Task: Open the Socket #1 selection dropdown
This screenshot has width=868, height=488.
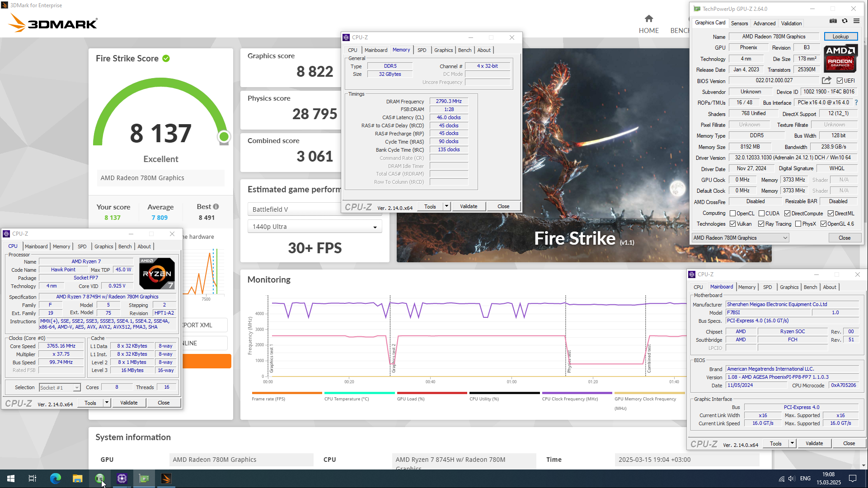Action: (x=60, y=387)
